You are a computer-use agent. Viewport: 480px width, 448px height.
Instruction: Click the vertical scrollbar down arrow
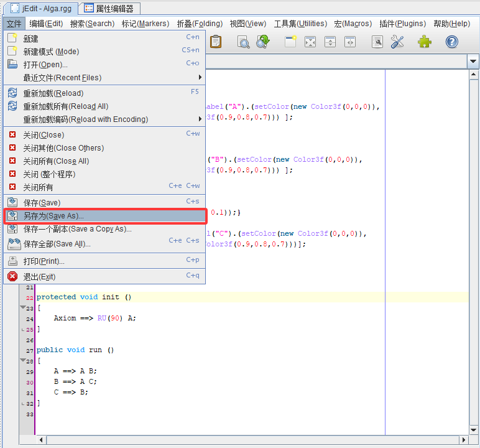point(474,429)
